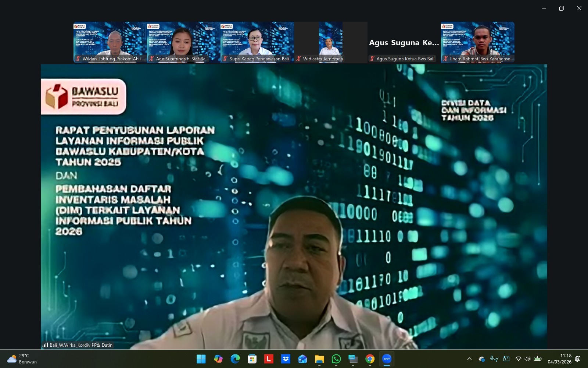This screenshot has width=588, height=368.
Task: Open WhatsApp from the taskbar
Action: pyautogui.click(x=336, y=359)
